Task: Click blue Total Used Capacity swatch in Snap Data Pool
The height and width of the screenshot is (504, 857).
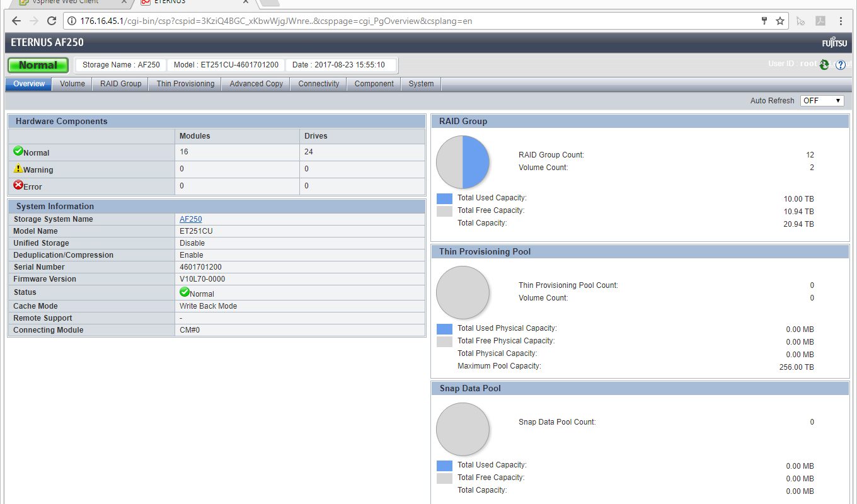Action: click(444, 466)
